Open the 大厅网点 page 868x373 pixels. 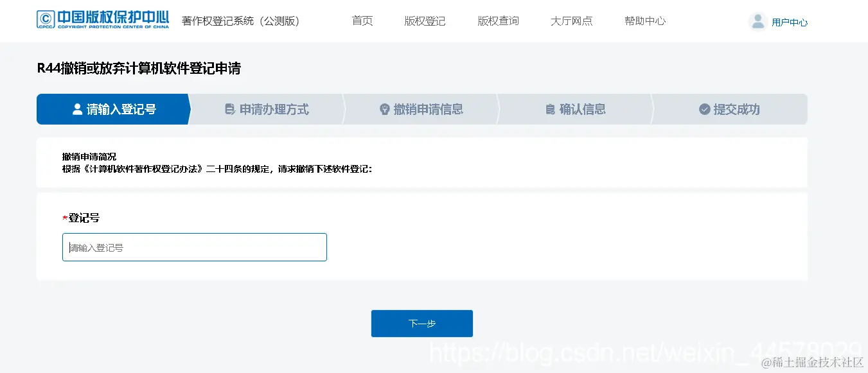(x=571, y=20)
